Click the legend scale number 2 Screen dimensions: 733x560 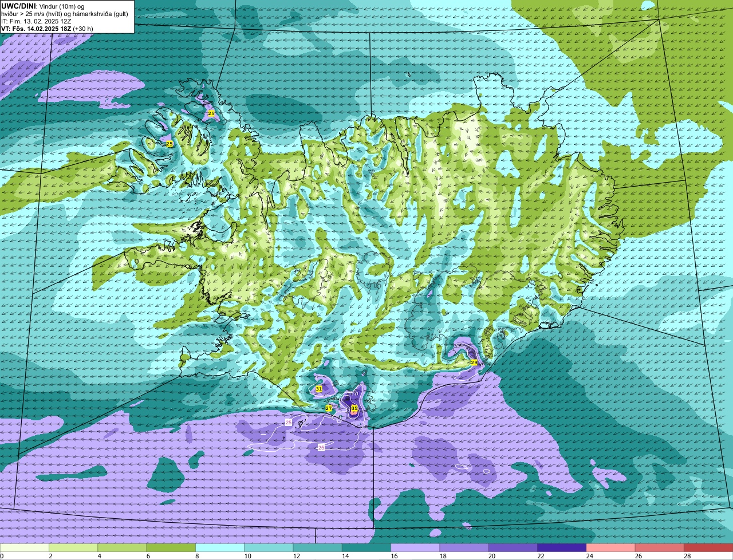click(x=50, y=556)
